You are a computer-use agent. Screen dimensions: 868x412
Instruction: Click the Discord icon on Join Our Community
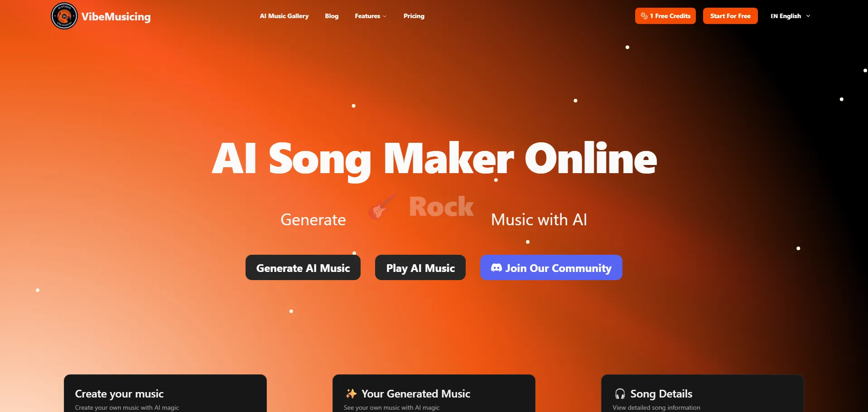(497, 268)
